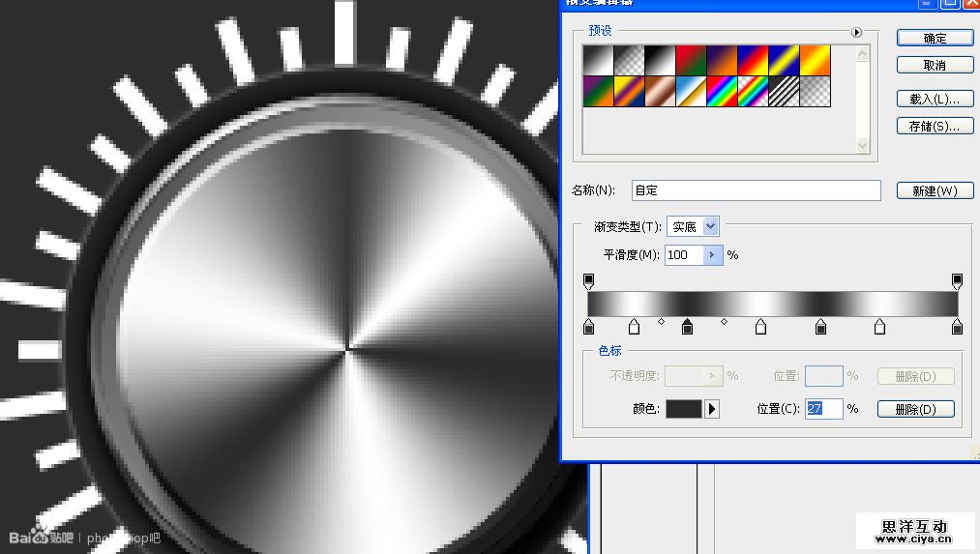The image size is (980, 554).
Task: Click the 确定 button to confirm
Action: (935, 38)
